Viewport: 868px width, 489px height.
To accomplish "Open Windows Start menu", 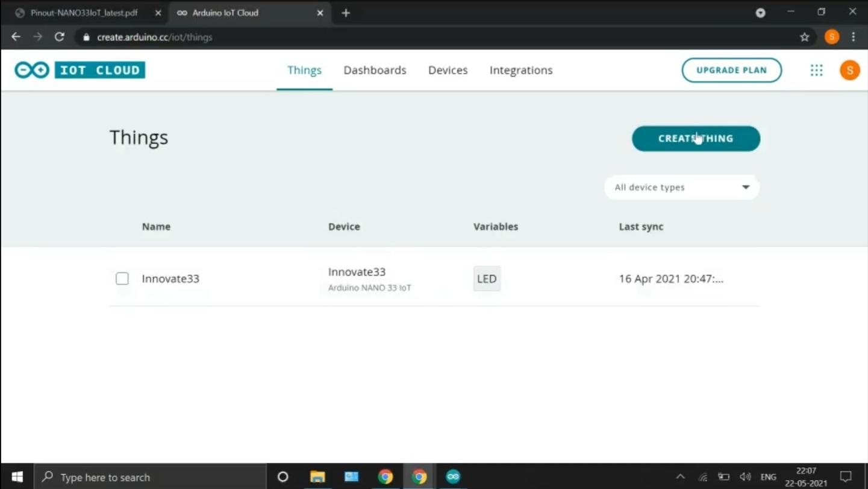I will point(17,477).
